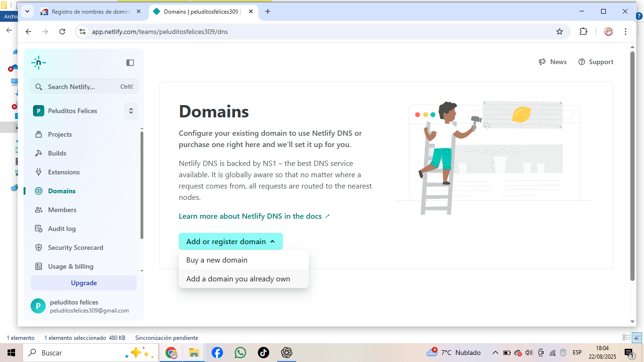Open the Chrome extensions puzzle icon
The height and width of the screenshot is (362, 644).
click(584, 32)
